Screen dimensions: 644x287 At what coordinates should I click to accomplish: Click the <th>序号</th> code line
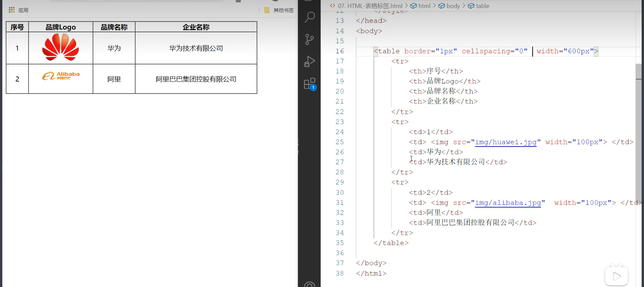click(436, 71)
